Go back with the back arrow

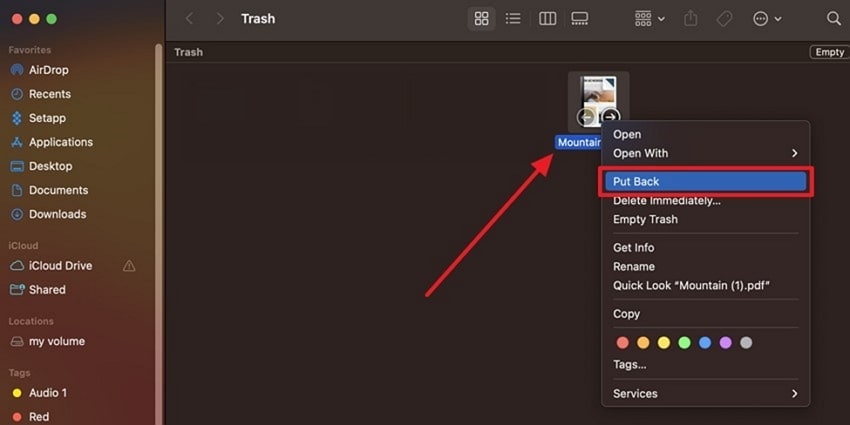(189, 19)
